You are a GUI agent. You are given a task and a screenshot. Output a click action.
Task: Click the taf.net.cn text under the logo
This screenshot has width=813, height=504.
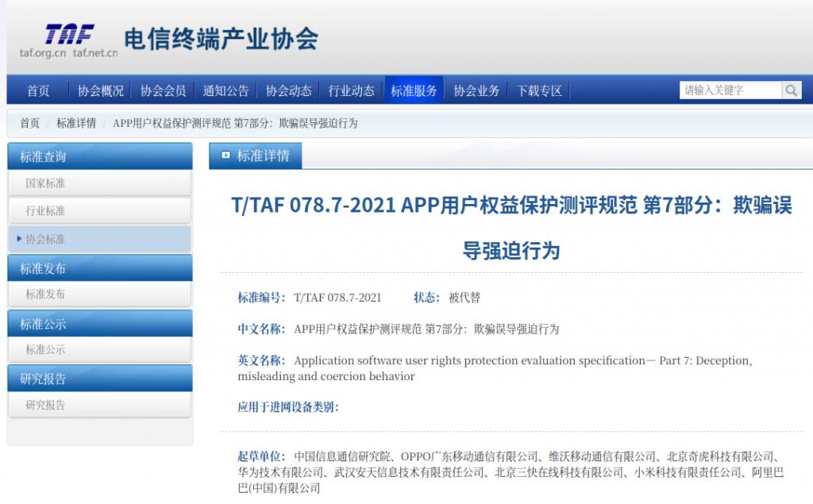[95, 53]
